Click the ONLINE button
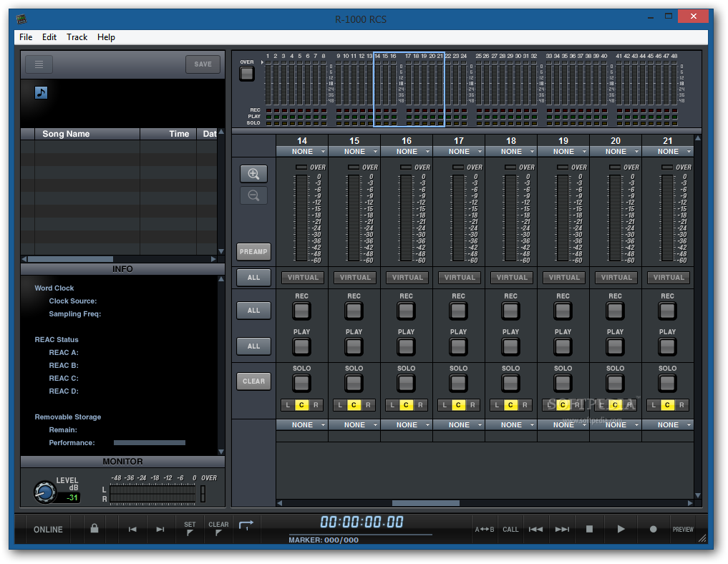The height and width of the screenshot is (564, 728). click(48, 529)
